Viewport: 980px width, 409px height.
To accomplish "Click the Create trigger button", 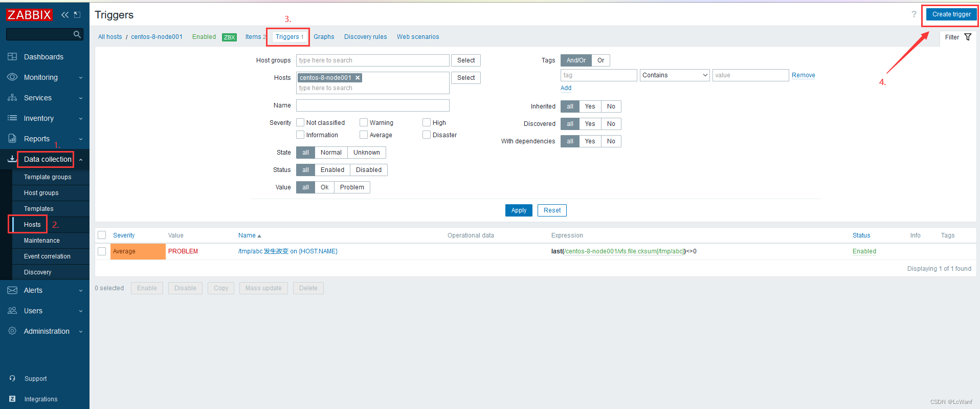I will [x=951, y=14].
